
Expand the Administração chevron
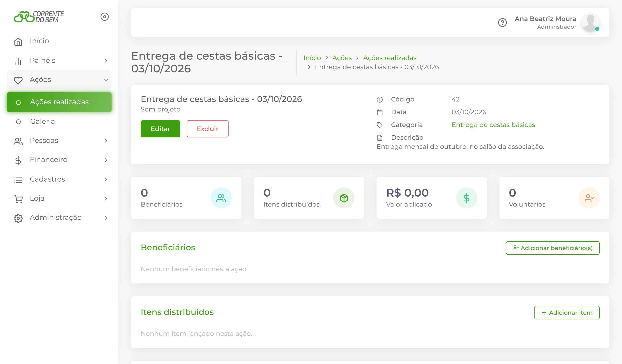tap(106, 218)
